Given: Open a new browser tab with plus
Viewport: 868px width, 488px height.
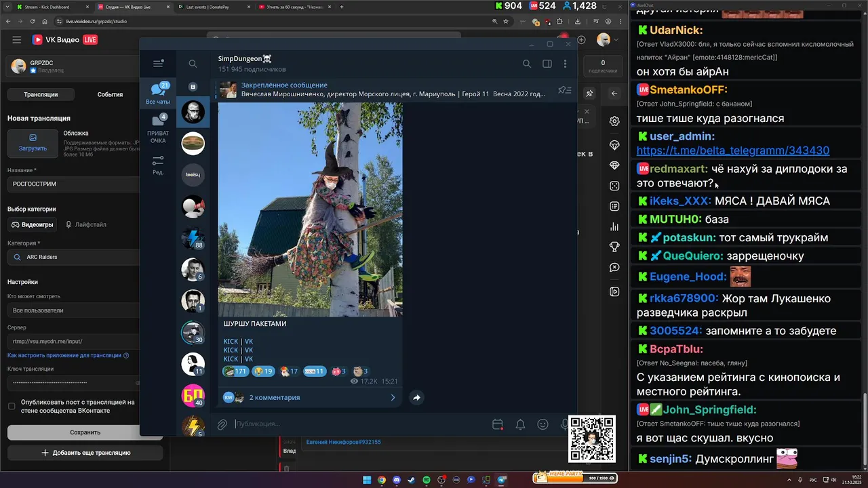Looking at the screenshot, I should [x=342, y=7].
